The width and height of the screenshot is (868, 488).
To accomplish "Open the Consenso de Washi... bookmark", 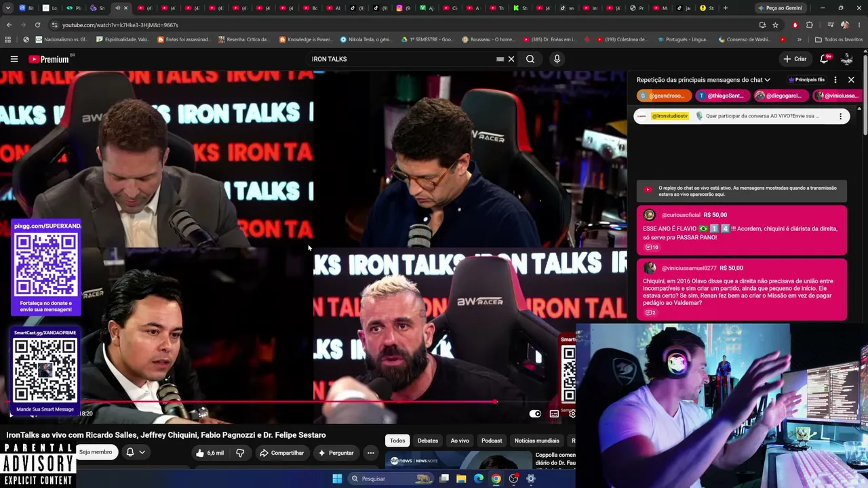I will click(x=746, y=39).
